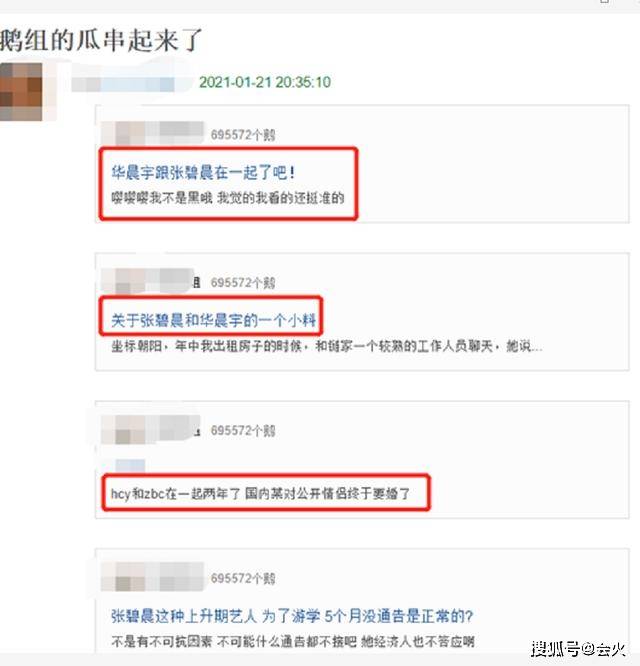Click second card's 695572个鹅 group label
This screenshot has width=640, height=666.
243,283
